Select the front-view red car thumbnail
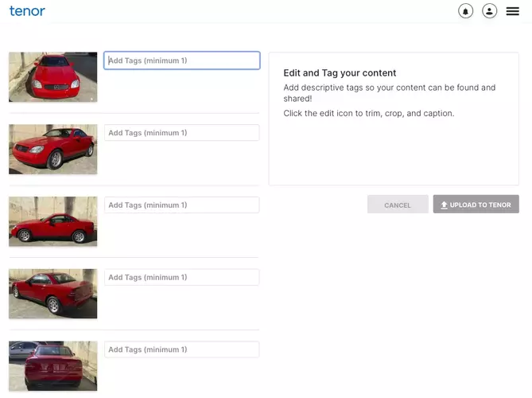This screenshot has width=532, height=398. point(52,77)
